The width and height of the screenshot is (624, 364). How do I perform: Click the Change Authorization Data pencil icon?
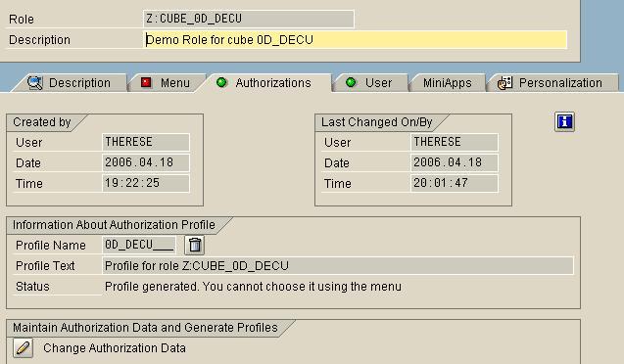pyautogui.click(x=23, y=348)
